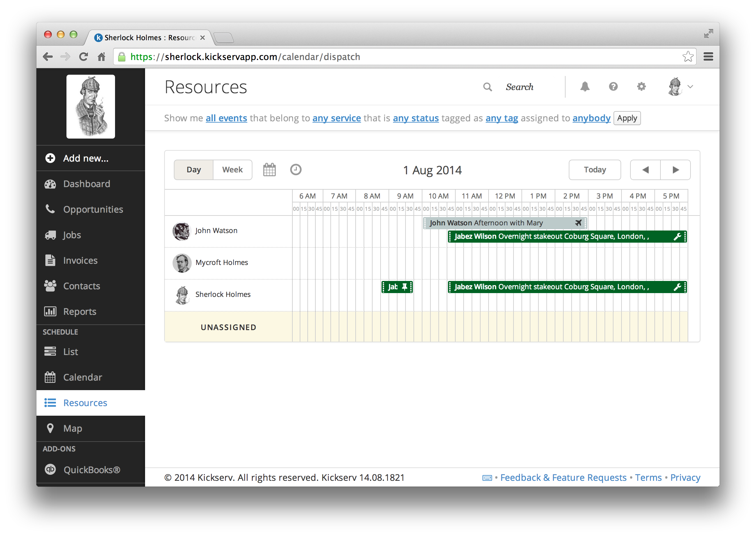Click the Apply filter button
756x537 pixels.
click(627, 118)
